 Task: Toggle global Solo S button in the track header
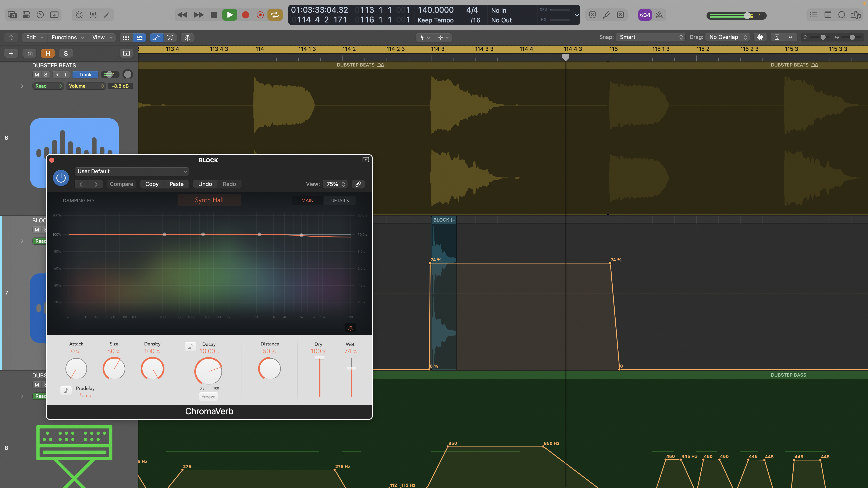tap(66, 53)
